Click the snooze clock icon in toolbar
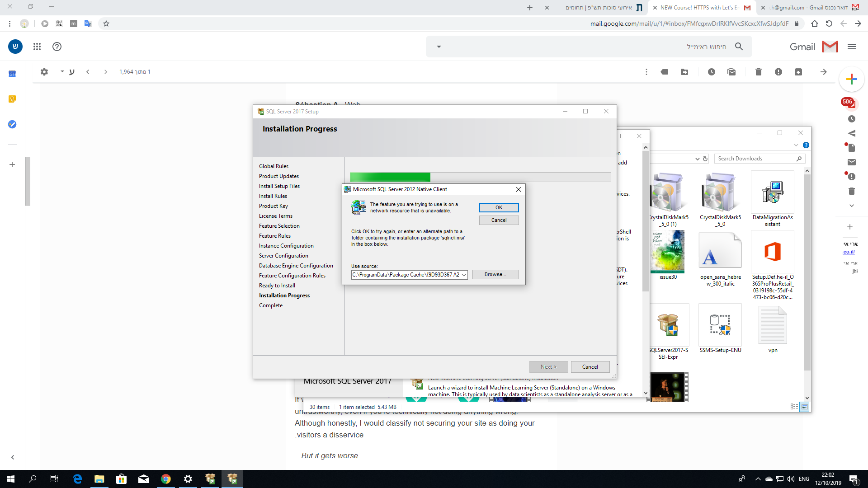This screenshot has height=488, width=868. [x=712, y=72]
